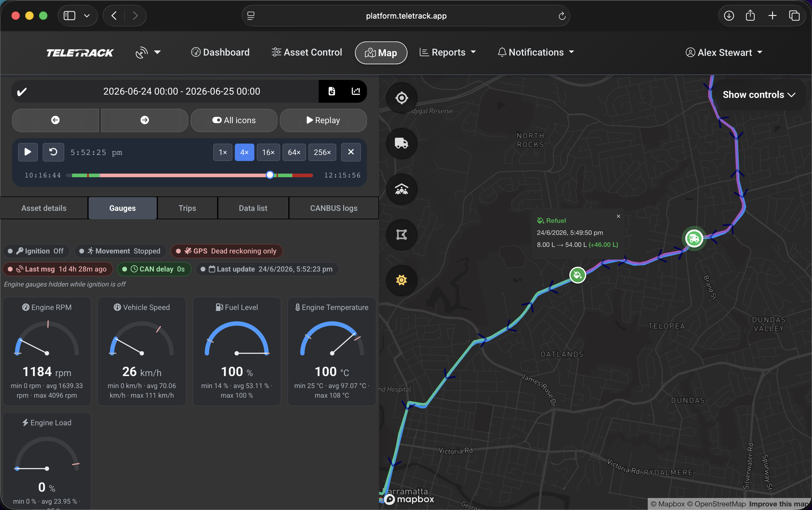The height and width of the screenshot is (510, 812).
Task: Export the date range report file
Action: click(x=332, y=91)
